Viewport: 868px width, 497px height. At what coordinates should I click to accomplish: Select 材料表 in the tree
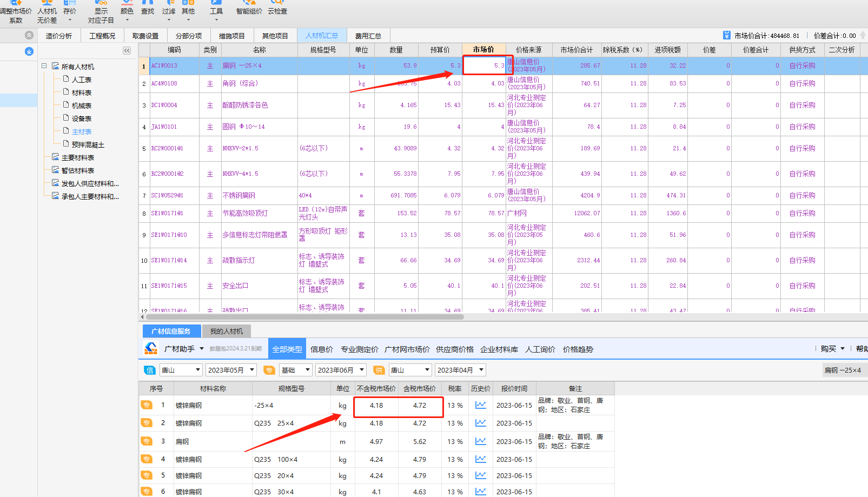(x=82, y=92)
